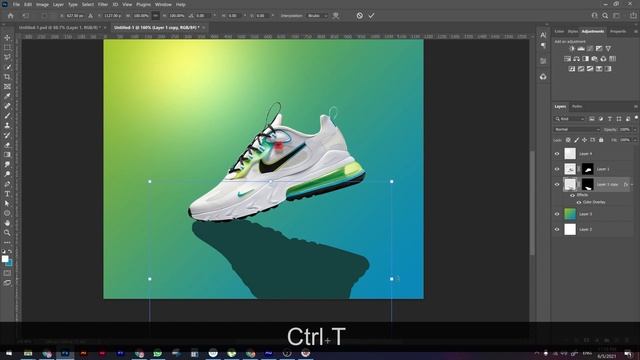This screenshot has width=640, height=360.
Task: Select the Pen tool
Action: (7, 184)
